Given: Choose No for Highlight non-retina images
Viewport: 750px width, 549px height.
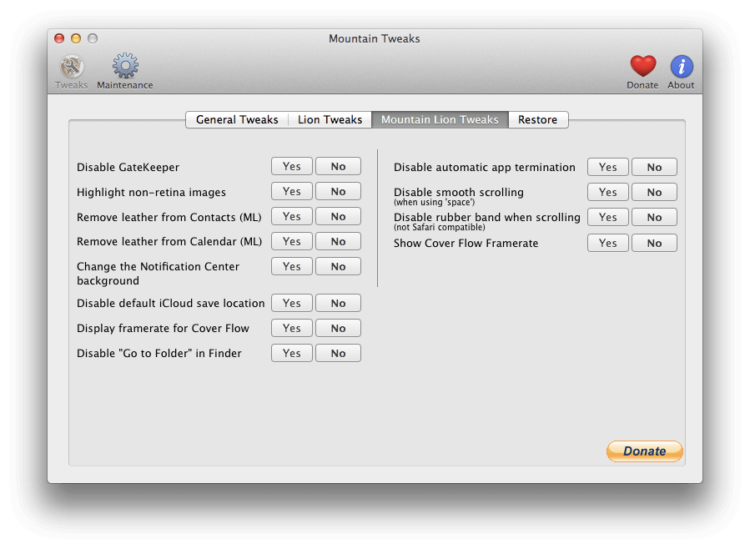Looking at the screenshot, I should (338, 191).
